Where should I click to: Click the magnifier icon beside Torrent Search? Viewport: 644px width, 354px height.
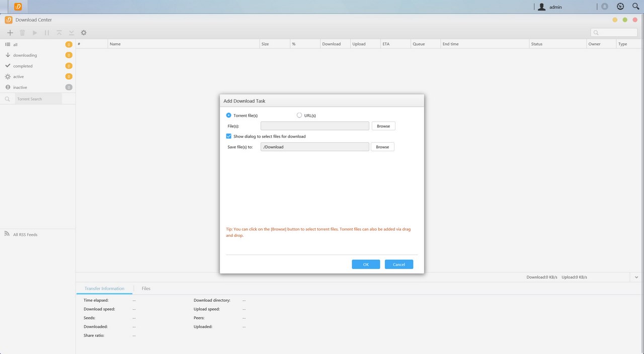[x=8, y=99]
